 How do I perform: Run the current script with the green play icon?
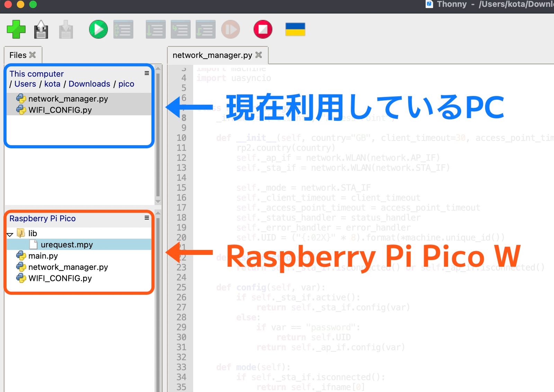[98, 29]
